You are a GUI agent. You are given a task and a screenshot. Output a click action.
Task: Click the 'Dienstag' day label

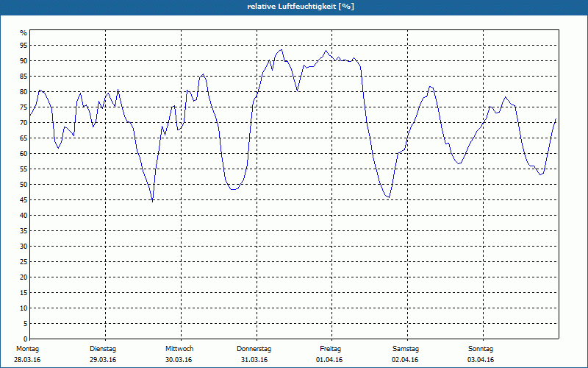tap(103, 349)
